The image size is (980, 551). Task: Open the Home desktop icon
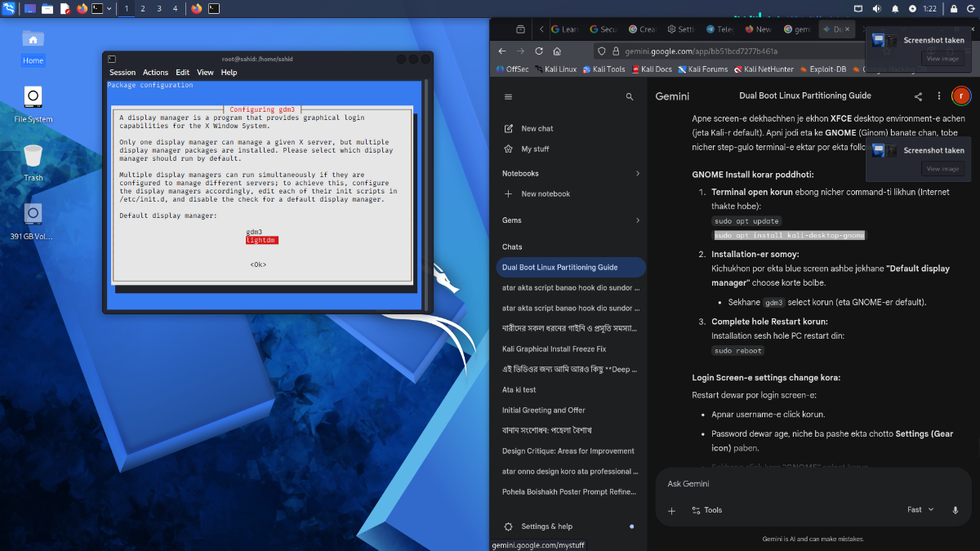[33, 47]
